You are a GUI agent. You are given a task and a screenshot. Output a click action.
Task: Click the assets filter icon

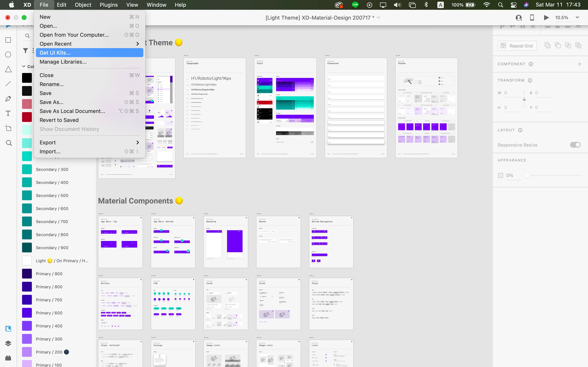pyautogui.click(x=25, y=51)
